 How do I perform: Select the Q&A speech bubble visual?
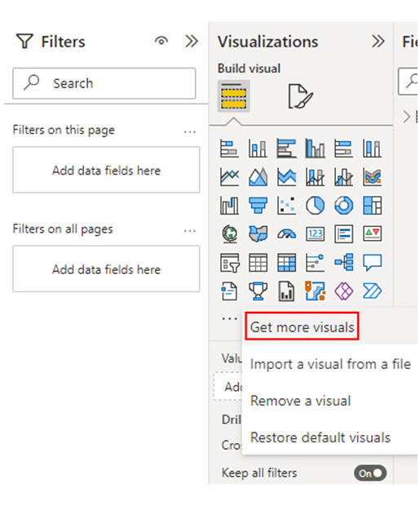click(x=372, y=262)
